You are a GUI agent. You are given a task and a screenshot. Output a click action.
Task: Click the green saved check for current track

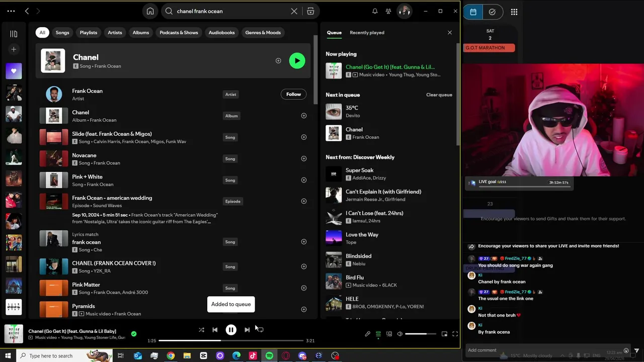coord(133,333)
